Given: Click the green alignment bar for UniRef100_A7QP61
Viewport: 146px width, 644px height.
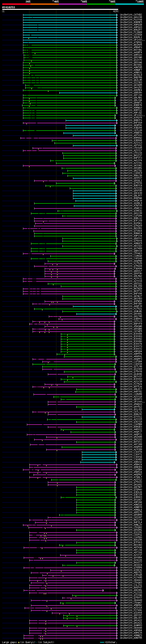Looking at the screenshot, I should click(x=70, y=42).
